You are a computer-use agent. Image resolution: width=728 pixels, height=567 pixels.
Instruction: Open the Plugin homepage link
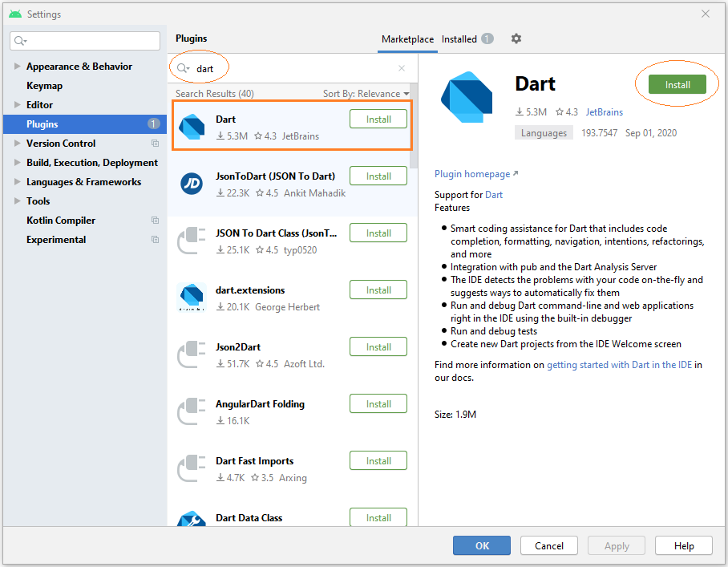[476, 174]
